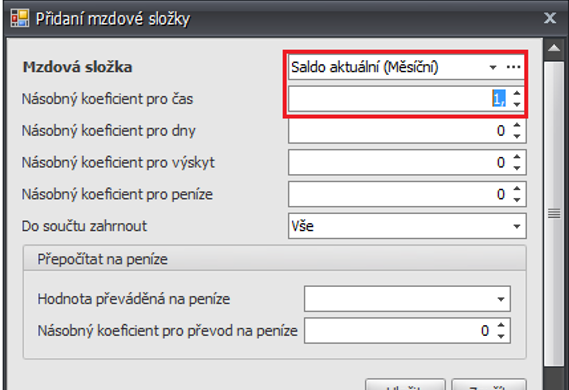Expand the Do součtu zahrnout dropdown
The image size is (569, 390).
click(516, 226)
